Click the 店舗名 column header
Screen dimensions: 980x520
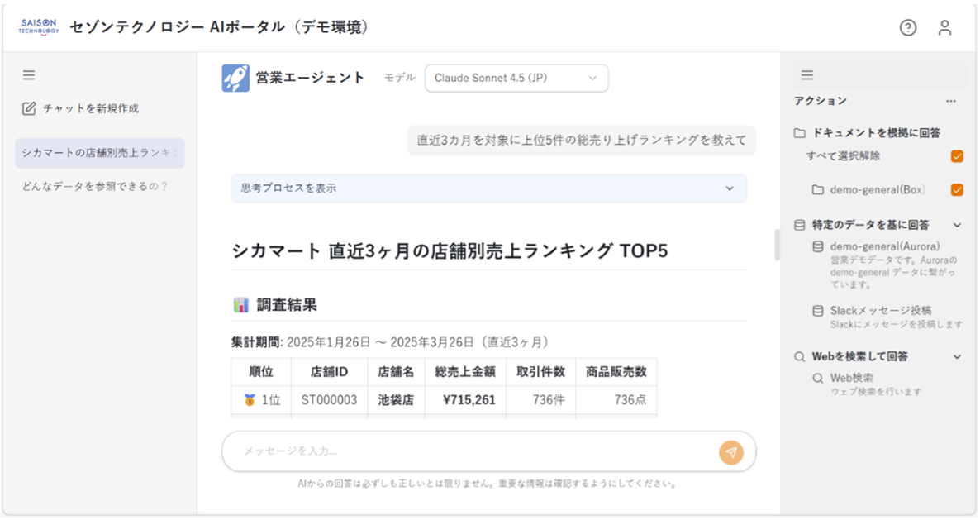pos(397,372)
